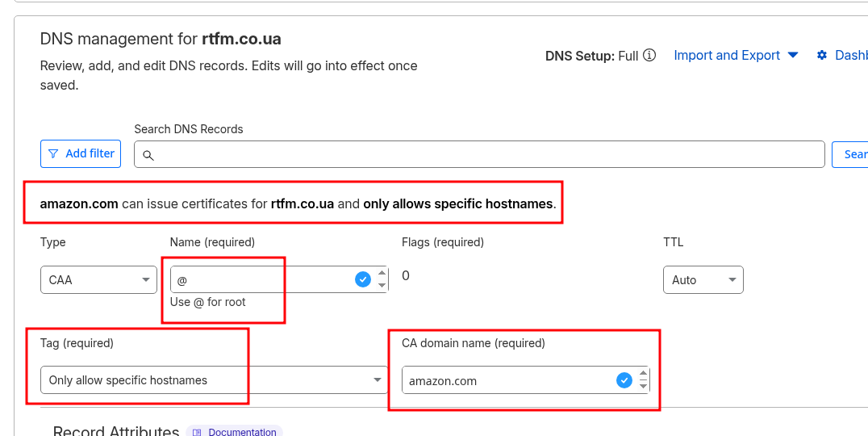Click the gear icon beside Dashboard
The image size is (868, 436).
tap(822, 56)
